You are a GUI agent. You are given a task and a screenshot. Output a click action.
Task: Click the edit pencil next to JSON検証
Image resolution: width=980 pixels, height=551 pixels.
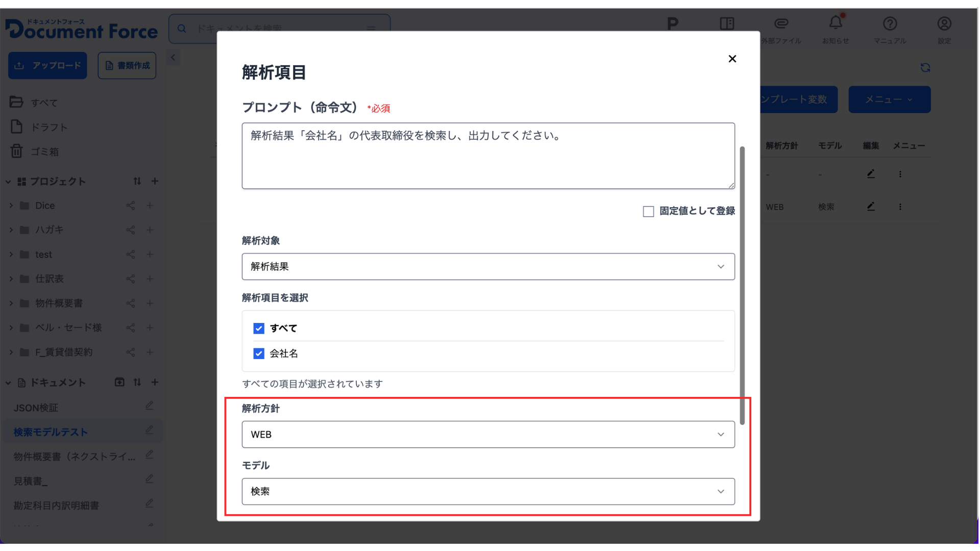[150, 406]
